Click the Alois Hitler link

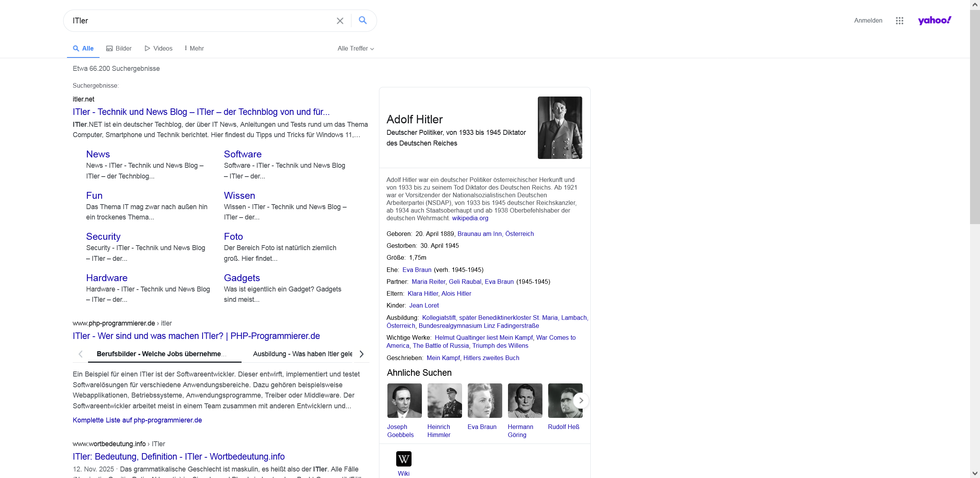click(456, 293)
